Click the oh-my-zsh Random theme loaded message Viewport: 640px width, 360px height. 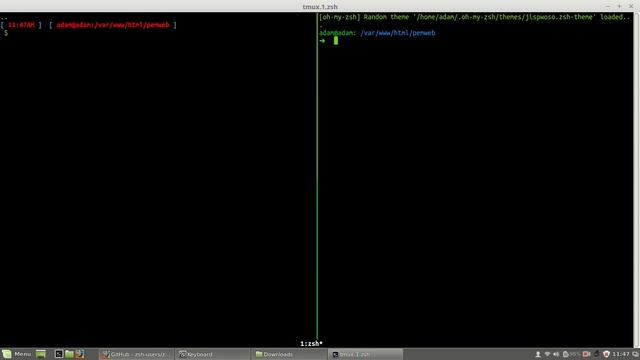tap(474, 17)
